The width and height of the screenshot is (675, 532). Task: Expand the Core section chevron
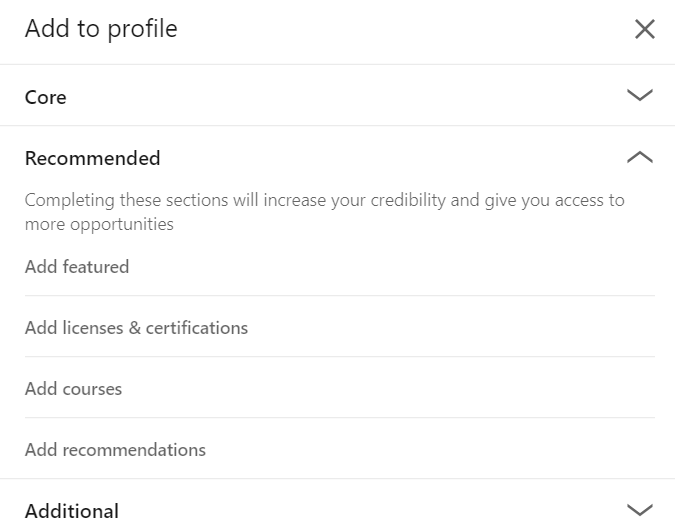click(639, 96)
